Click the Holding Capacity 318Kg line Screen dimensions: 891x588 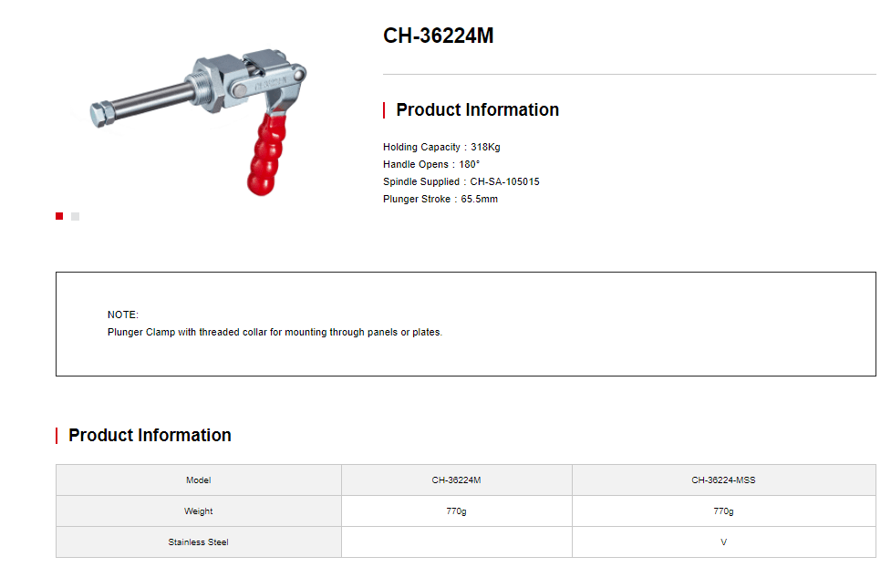441,147
